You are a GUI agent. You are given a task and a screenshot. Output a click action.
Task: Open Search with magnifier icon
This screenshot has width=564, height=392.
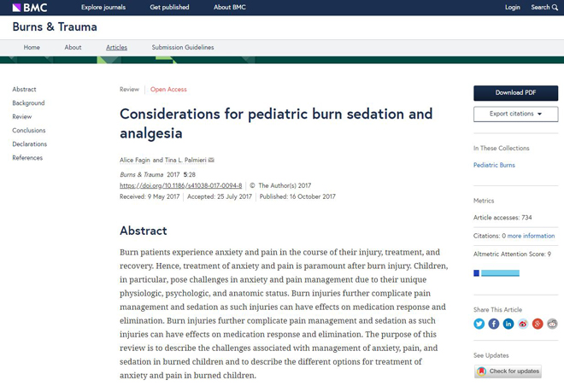click(x=544, y=7)
